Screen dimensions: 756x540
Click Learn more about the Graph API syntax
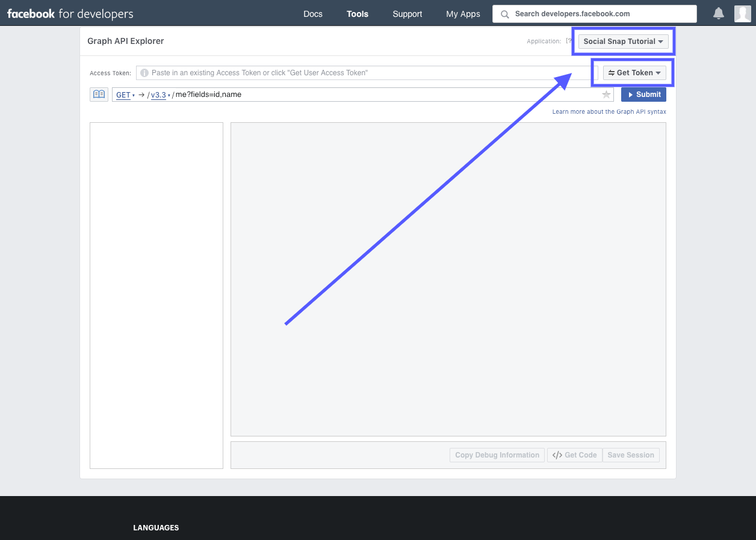click(x=609, y=111)
